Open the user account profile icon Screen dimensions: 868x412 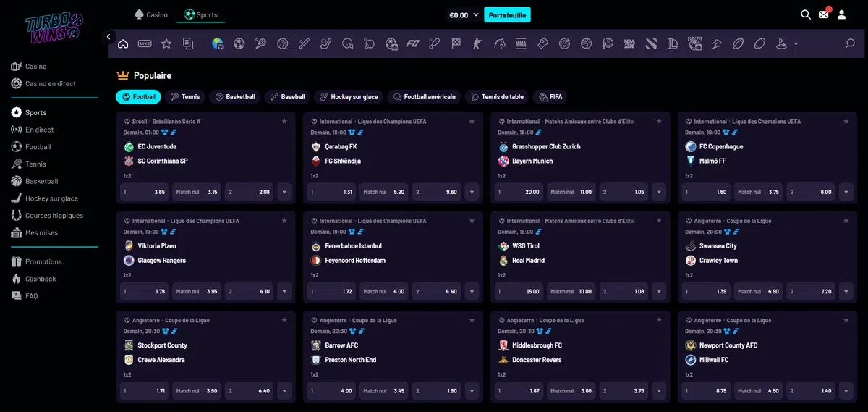(x=841, y=14)
